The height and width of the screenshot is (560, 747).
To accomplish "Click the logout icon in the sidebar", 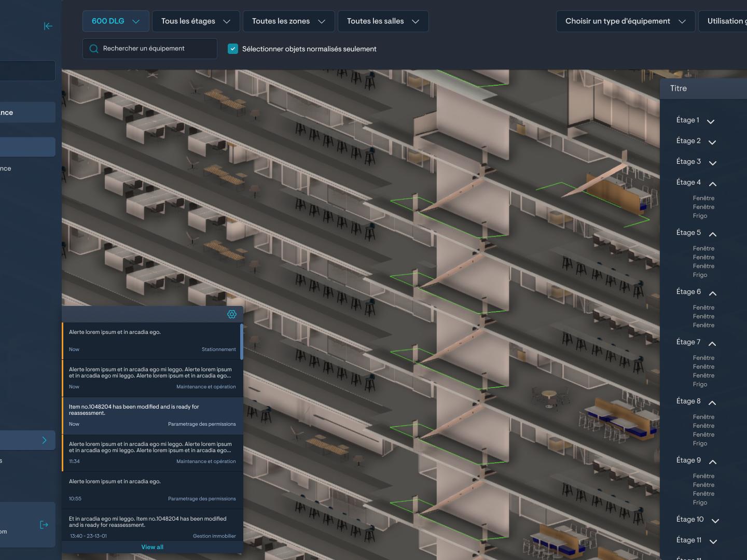I will (44, 525).
